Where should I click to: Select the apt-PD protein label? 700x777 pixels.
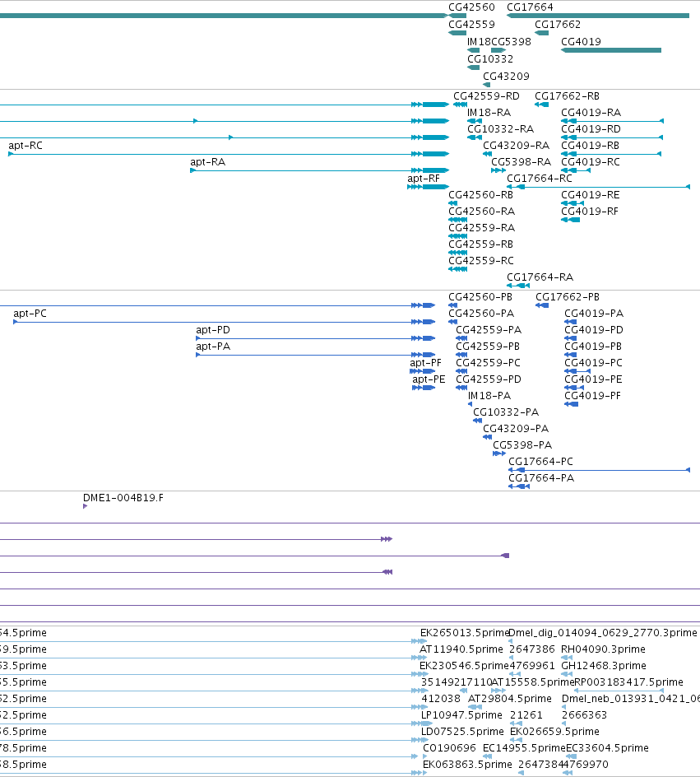click(x=213, y=329)
